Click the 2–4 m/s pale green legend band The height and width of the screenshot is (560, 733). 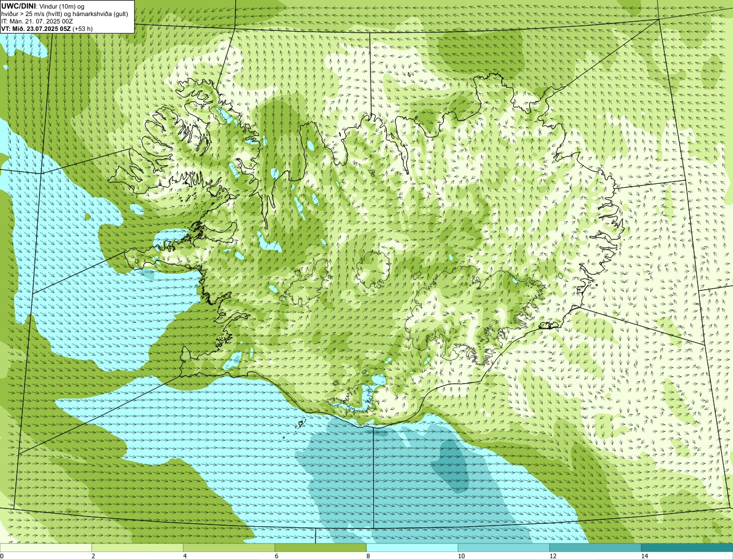137,547
